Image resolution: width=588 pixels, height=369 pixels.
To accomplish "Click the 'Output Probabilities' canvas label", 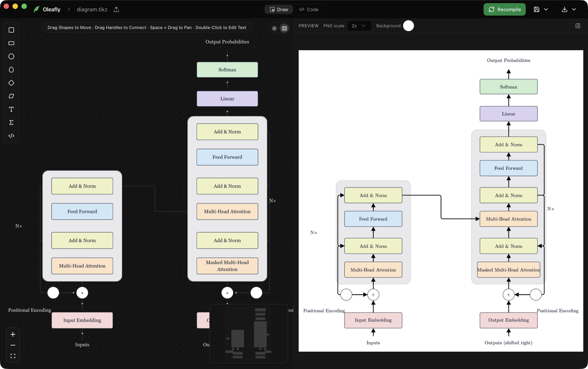I will [x=227, y=42].
